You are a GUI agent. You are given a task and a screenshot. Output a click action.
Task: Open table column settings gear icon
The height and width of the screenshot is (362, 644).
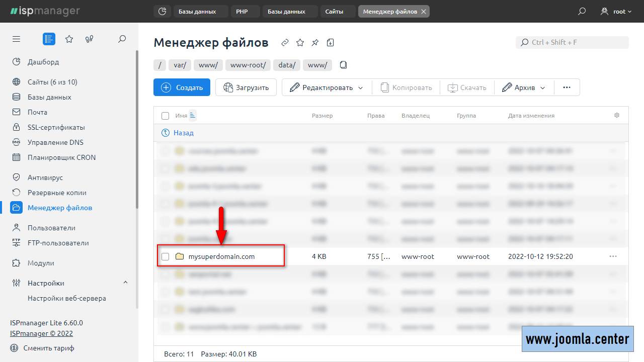[x=617, y=116]
